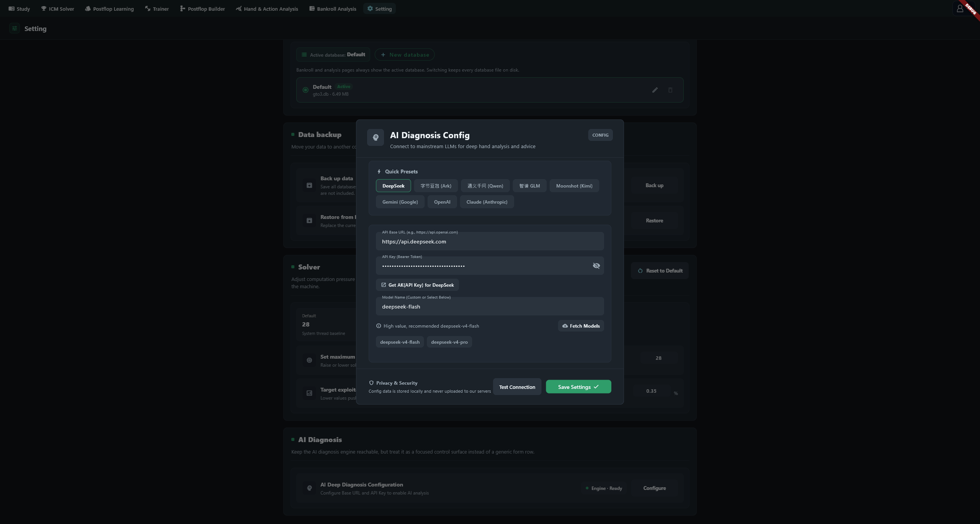980x524 pixels.
Task: Click the maximum threads value 28 field
Action: pyautogui.click(x=658, y=358)
